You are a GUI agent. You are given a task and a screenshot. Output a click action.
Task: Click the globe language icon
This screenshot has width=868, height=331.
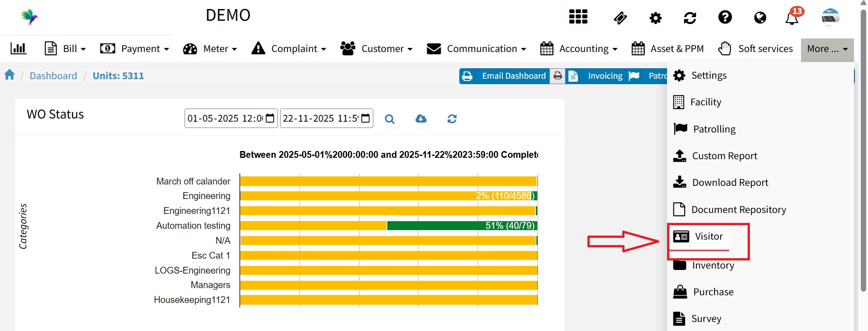(x=760, y=18)
